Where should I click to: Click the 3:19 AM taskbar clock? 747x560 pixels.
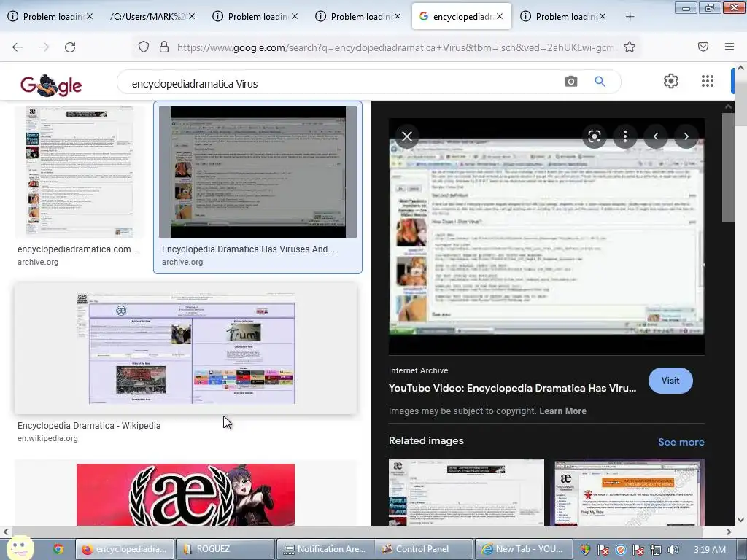(709, 550)
